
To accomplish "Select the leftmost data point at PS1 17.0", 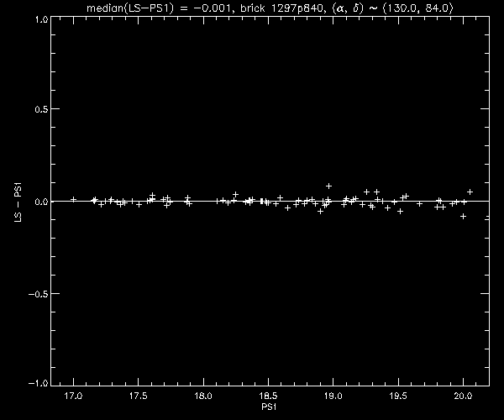I will 74,200.
